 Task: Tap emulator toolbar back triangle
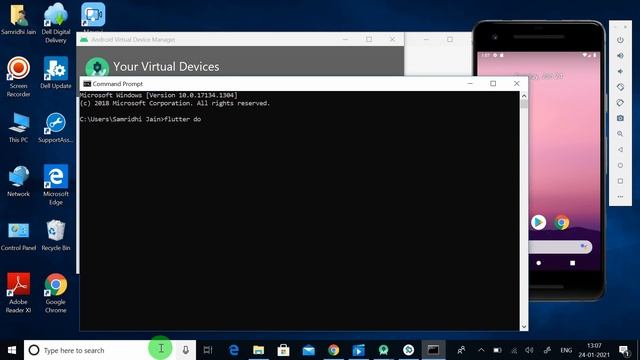tap(620, 149)
